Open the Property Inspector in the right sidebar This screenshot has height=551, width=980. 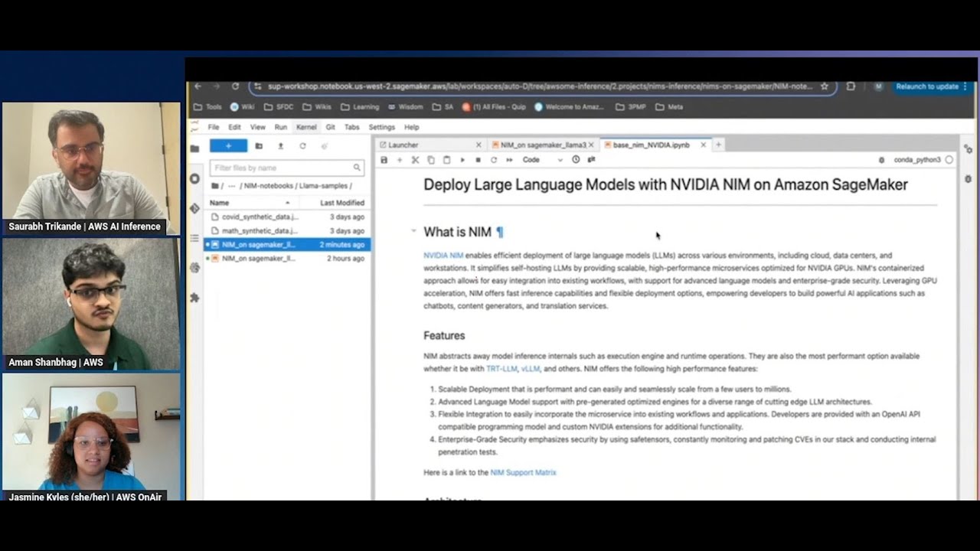[x=969, y=149]
